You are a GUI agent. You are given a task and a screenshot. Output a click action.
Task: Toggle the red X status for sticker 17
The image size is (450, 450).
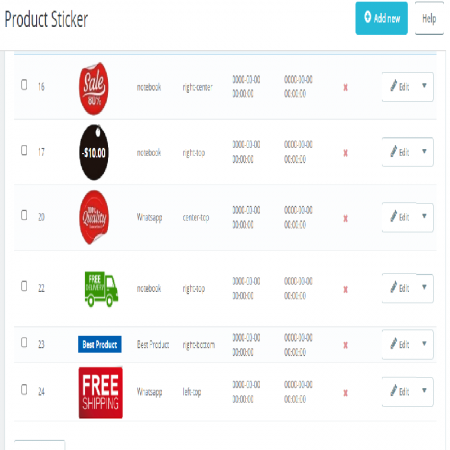coord(346,153)
